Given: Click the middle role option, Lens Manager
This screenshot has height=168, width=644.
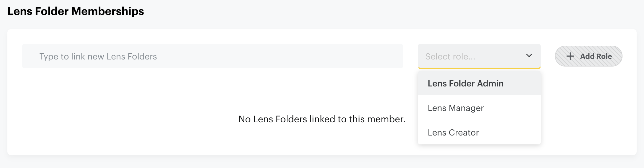Looking at the screenshot, I should tap(456, 108).
